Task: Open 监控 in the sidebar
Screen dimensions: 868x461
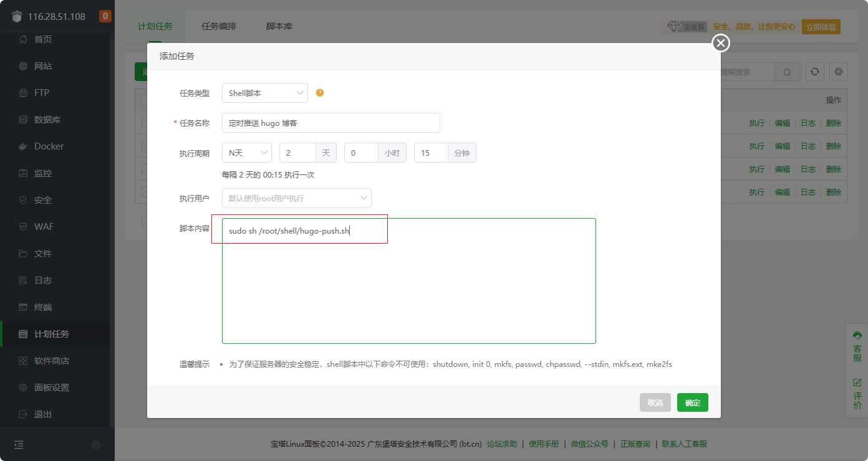Action: click(42, 173)
